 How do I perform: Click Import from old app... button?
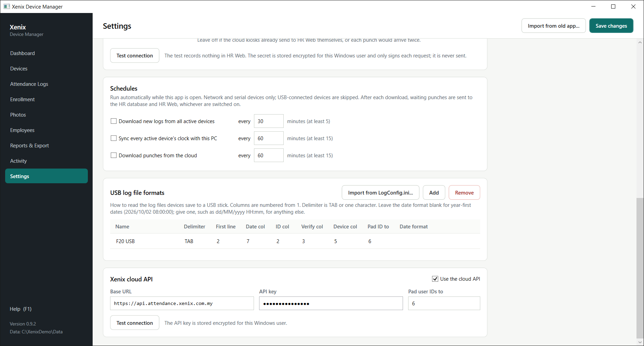tap(553, 26)
